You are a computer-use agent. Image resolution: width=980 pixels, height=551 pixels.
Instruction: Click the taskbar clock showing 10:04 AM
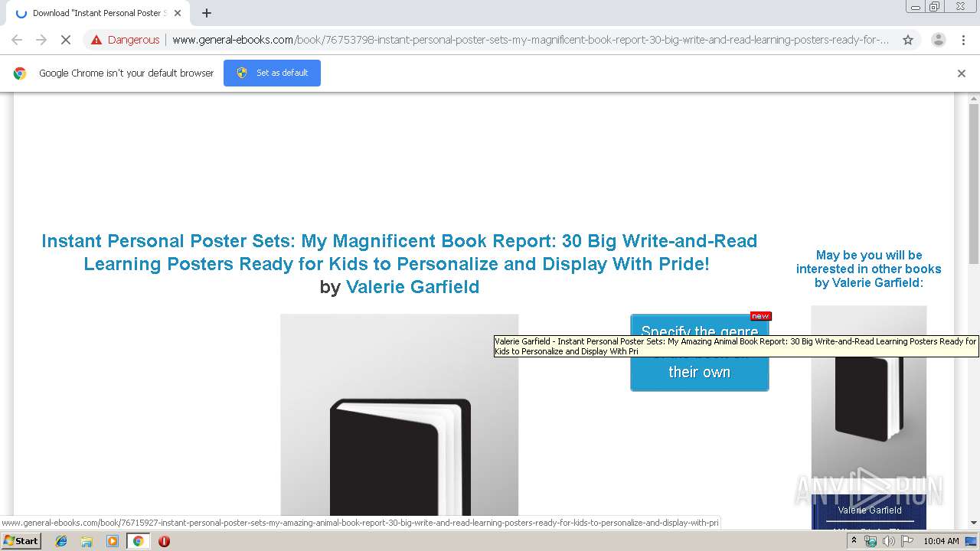pyautogui.click(x=941, y=541)
